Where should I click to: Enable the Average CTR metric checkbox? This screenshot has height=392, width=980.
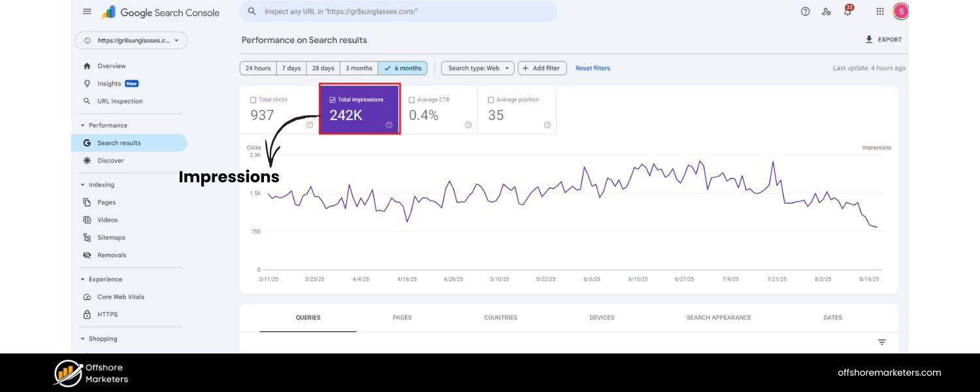pos(410,99)
